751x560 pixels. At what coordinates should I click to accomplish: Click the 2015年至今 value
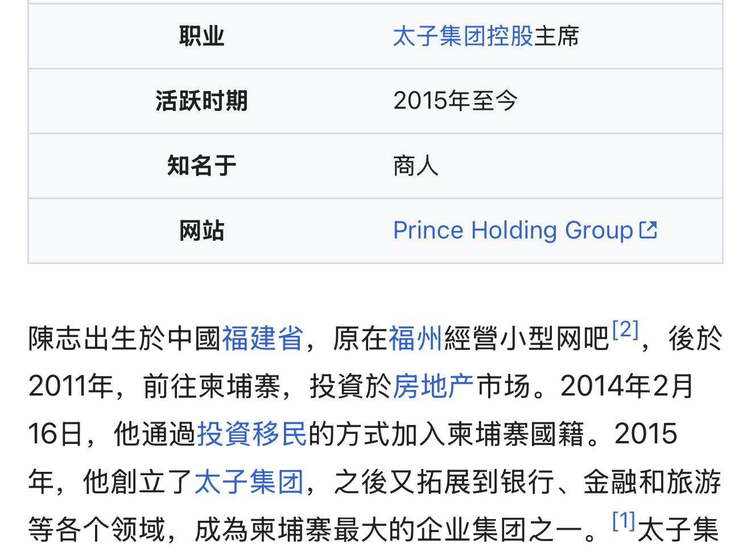pyautogui.click(x=456, y=101)
